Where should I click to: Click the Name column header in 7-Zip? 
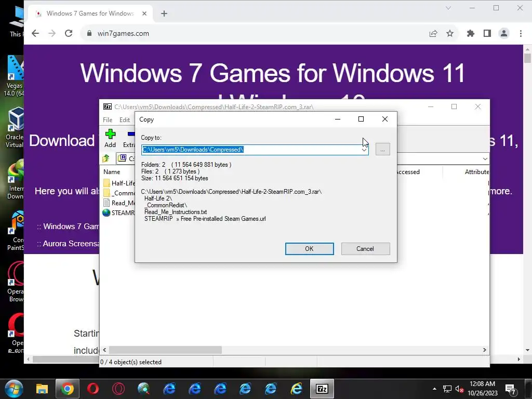tap(112, 172)
